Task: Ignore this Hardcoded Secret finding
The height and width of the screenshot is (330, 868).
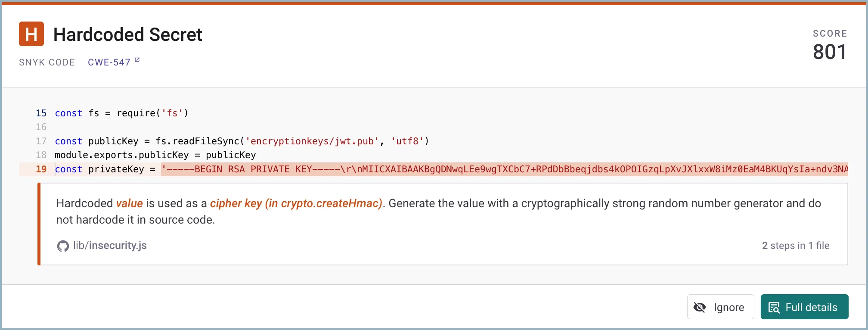Action: [720, 307]
